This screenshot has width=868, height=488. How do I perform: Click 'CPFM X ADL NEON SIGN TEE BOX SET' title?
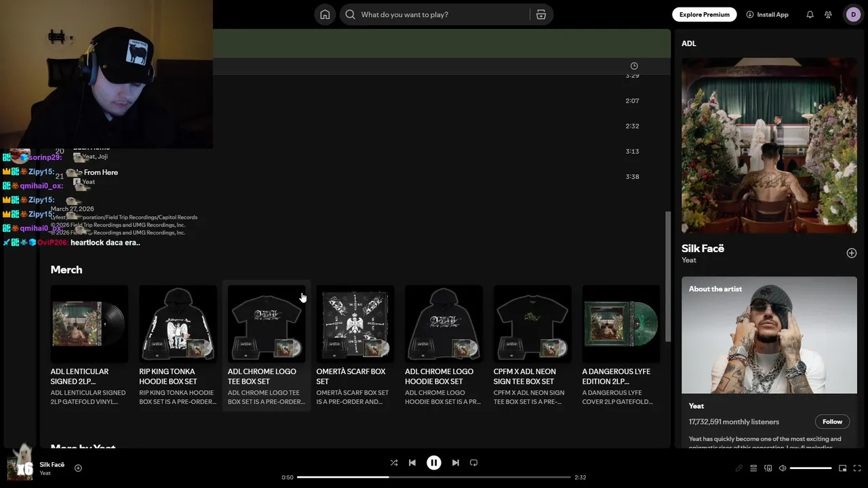(525, 376)
